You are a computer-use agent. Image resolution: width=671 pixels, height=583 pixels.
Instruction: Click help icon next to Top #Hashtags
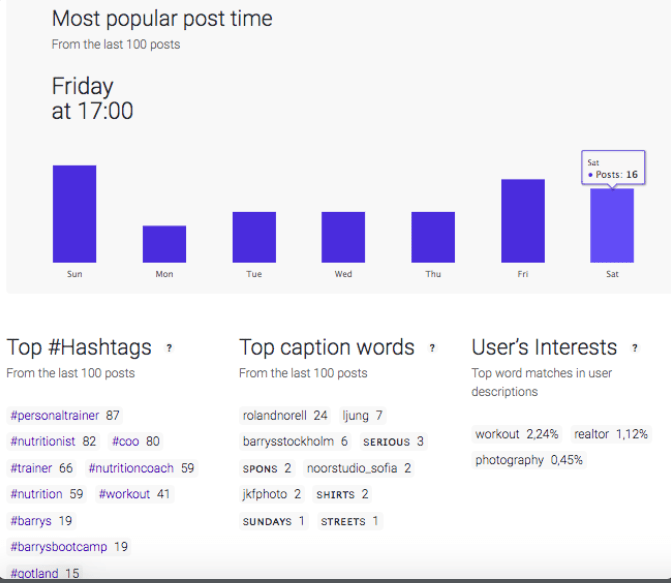169,348
